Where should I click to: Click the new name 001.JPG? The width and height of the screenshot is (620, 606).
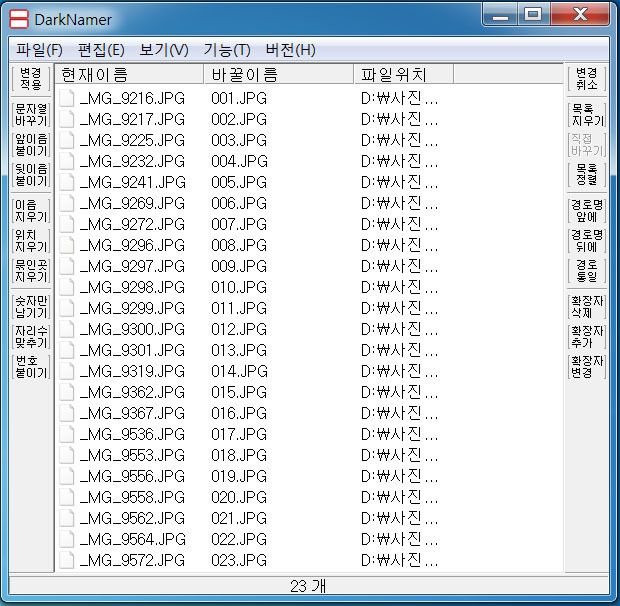point(239,98)
